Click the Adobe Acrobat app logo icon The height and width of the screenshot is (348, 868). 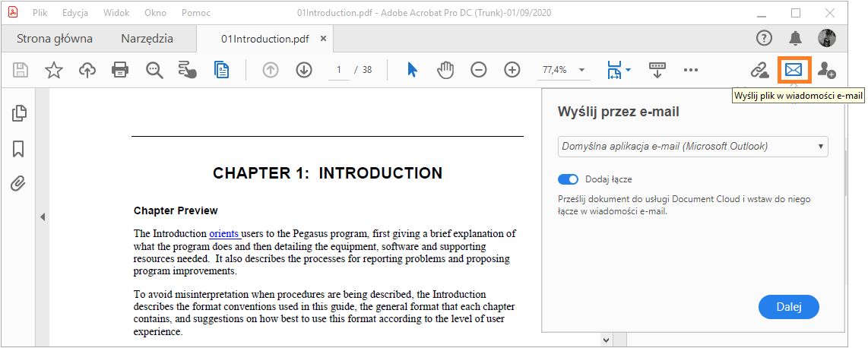(x=13, y=11)
